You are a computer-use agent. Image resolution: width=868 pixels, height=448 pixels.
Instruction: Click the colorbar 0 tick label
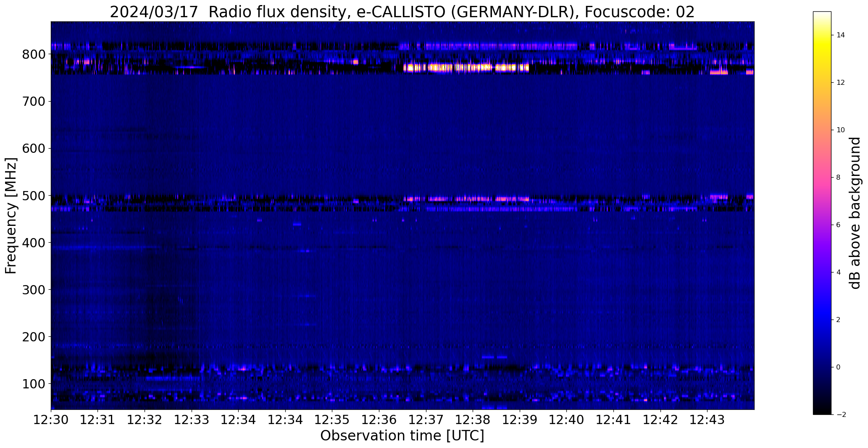[x=839, y=367]
